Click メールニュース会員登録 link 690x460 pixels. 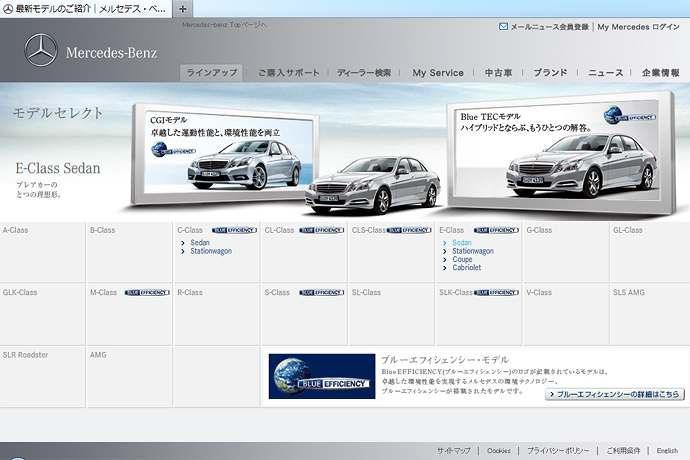(549, 27)
